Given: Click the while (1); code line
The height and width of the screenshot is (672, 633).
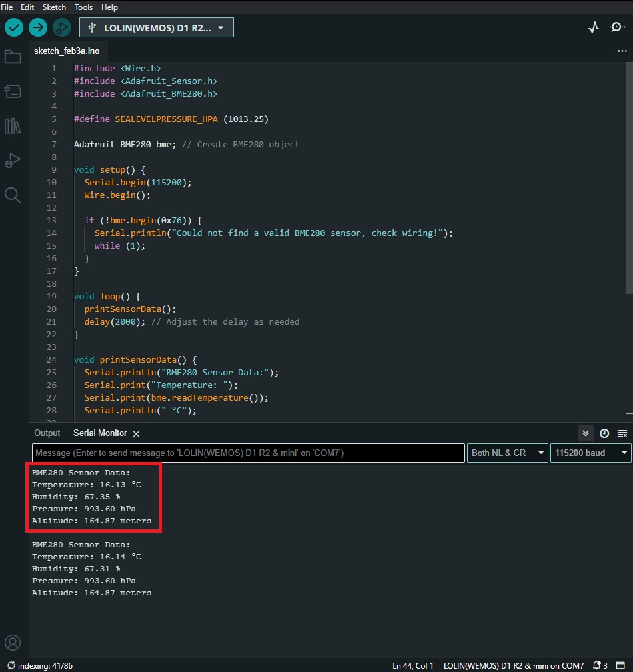Looking at the screenshot, I should 120,246.
